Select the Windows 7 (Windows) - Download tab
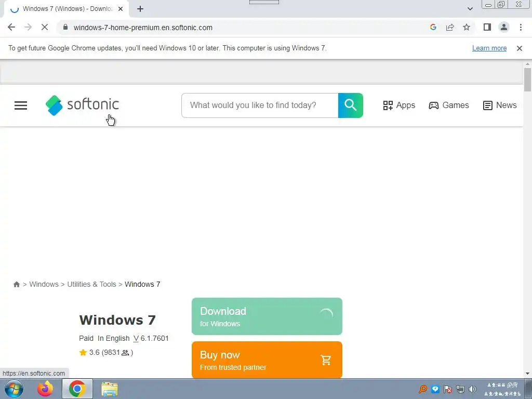Viewport: 532px width, 399px height. [66, 9]
